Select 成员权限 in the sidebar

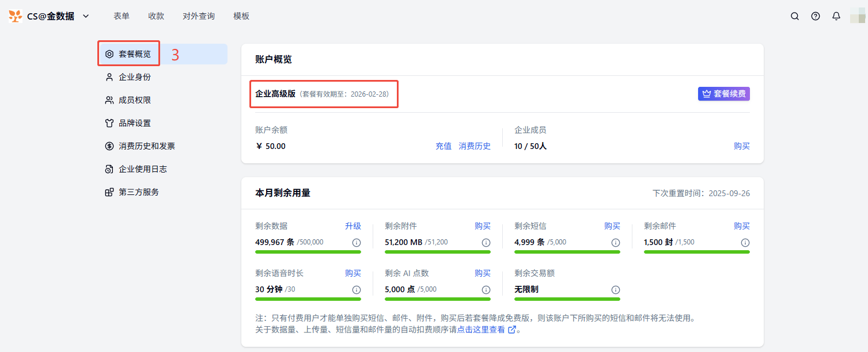[x=135, y=100]
